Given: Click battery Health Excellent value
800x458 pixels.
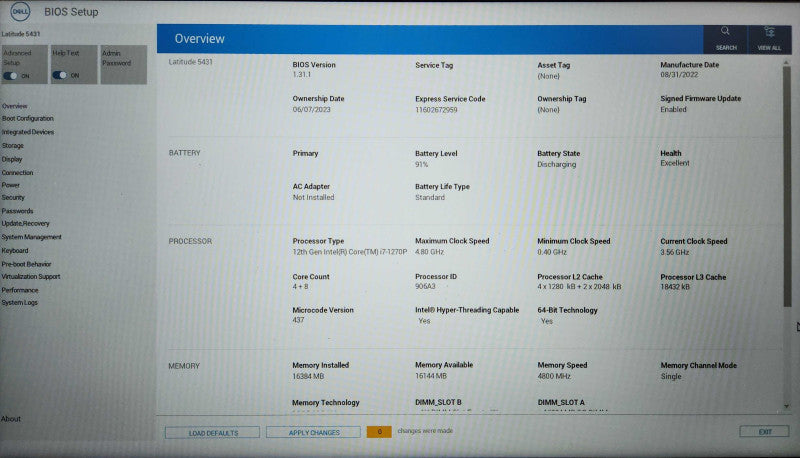Looking at the screenshot, I should click(674, 163).
